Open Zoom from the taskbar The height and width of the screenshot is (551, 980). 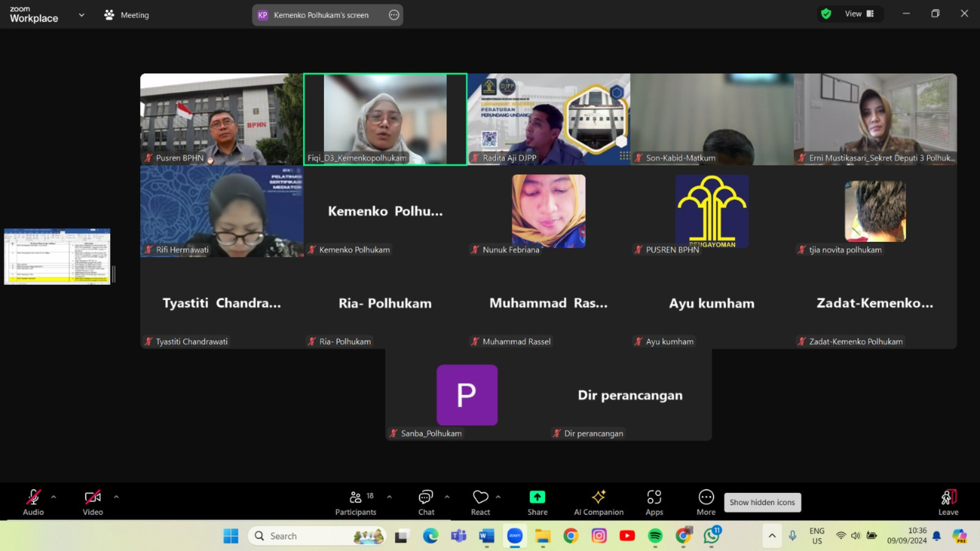514,536
